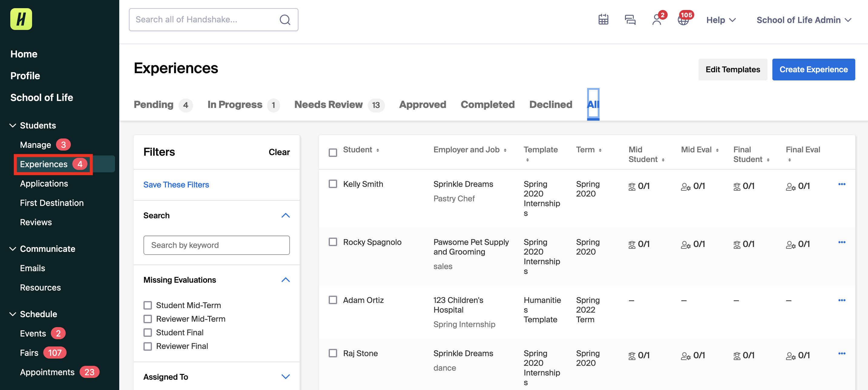The height and width of the screenshot is (390, 868).
Task: Click Raj Stone's Final Eval reviewer icon
Action: click(791, 356)
